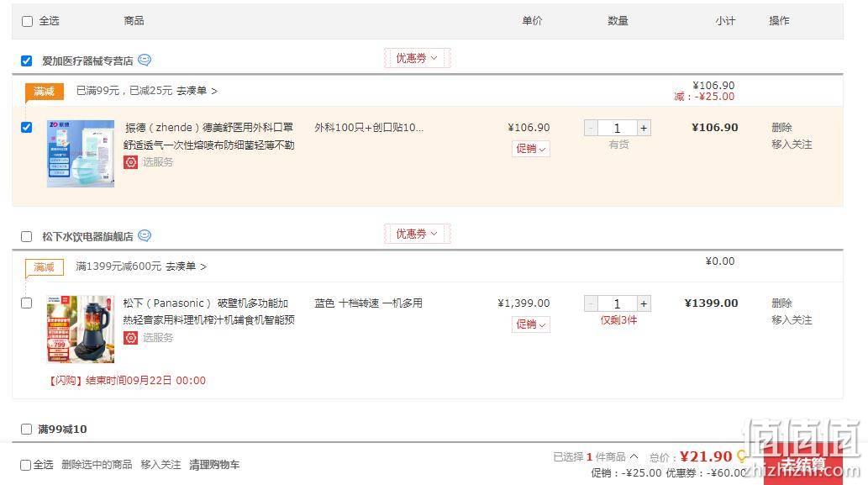Open 优惠券 dropdown for 爱加医疗器械专营店
The height and width of the screenshot is (485, 868).
(417, 58)
